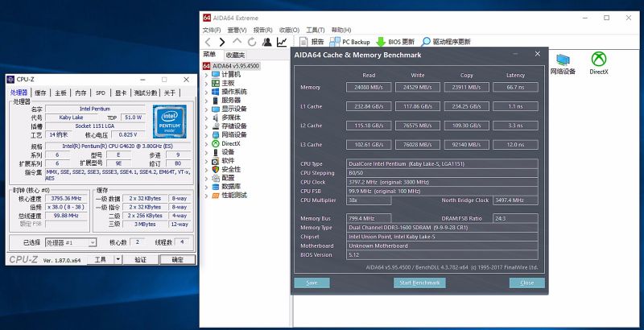Open the DirectX icon in right pane
644x330 pixels.
(599, 64)
